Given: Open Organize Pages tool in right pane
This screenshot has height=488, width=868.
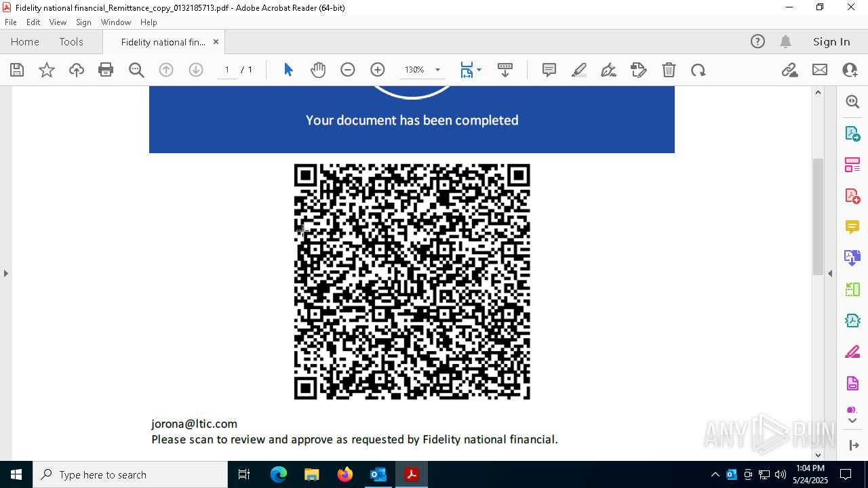Looking at the screenshot, I should click(x=852, y=165).
